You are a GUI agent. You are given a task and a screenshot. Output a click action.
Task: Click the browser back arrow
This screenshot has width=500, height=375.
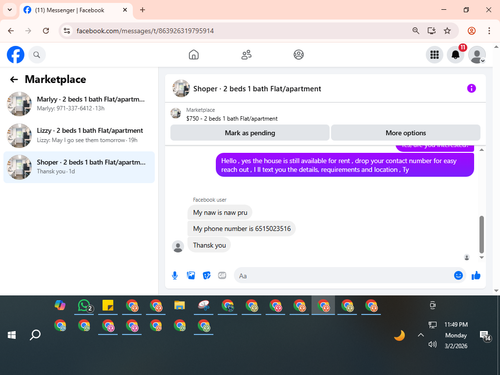point(11,31)
